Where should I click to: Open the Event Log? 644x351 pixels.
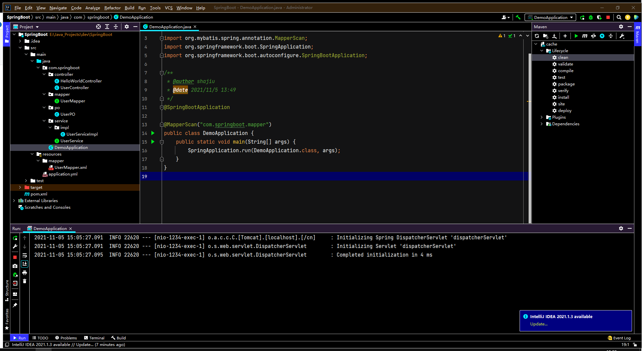coord(619,338)
